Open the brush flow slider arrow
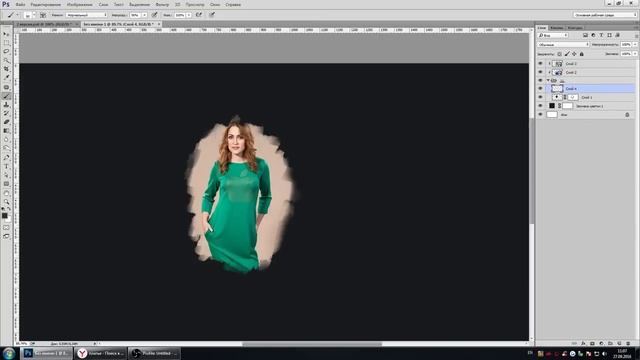This screenshot has width=640, height=360. 189,15
